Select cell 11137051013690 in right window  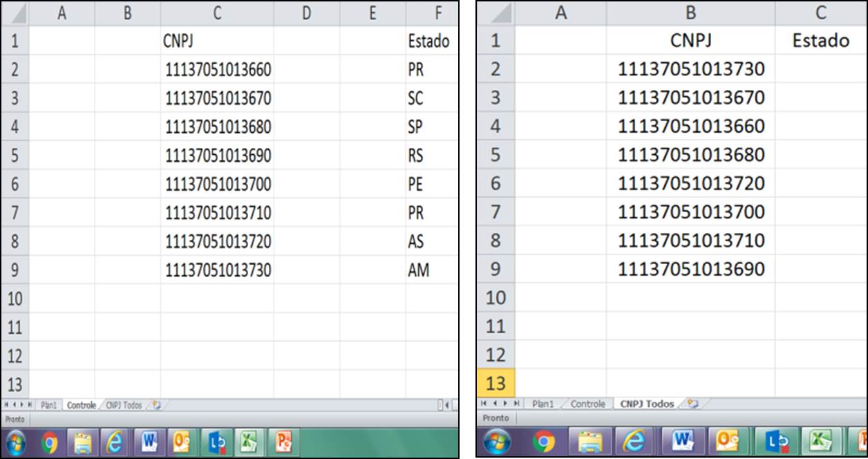[691, 269]
